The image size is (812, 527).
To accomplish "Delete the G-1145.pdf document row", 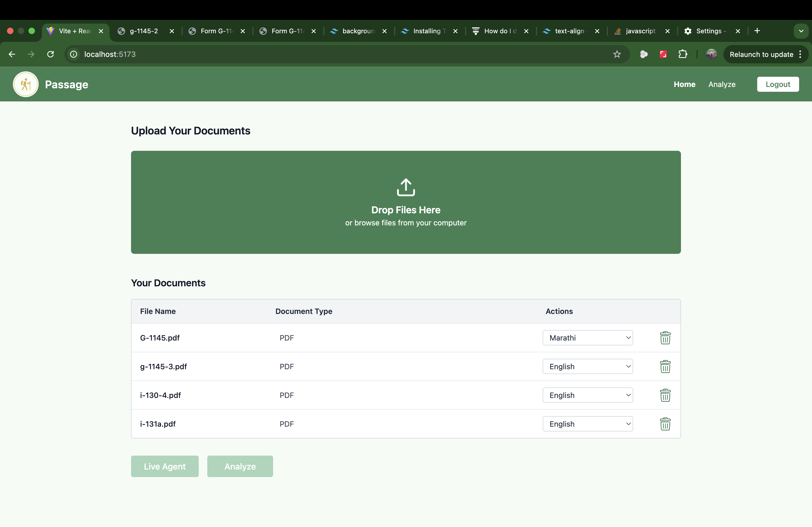I will point(665,338).
